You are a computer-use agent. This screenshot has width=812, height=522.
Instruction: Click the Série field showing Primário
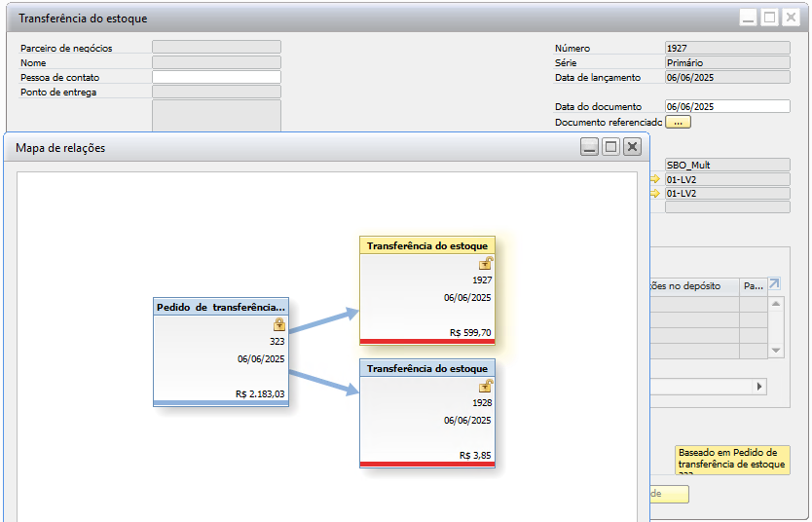tap(727, 62)
